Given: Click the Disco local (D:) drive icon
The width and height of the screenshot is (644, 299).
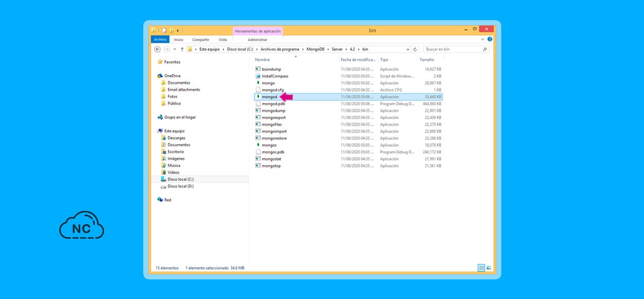Looking at the screenshot, I should 163,186.
